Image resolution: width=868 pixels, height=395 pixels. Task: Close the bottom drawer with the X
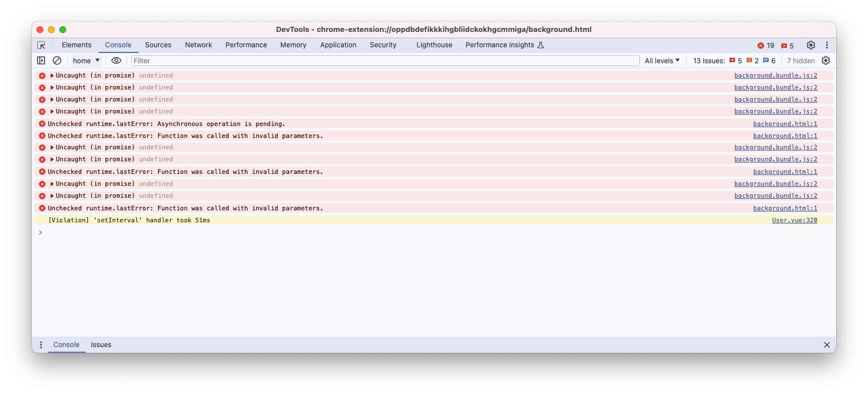click(826, 345)
